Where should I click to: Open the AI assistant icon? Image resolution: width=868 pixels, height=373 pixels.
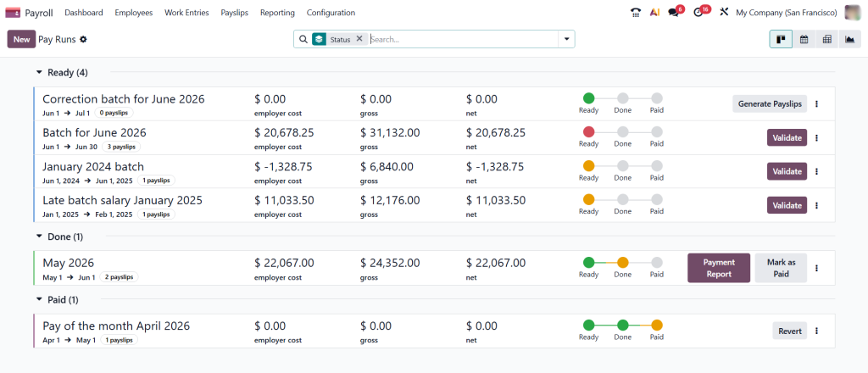654,12
